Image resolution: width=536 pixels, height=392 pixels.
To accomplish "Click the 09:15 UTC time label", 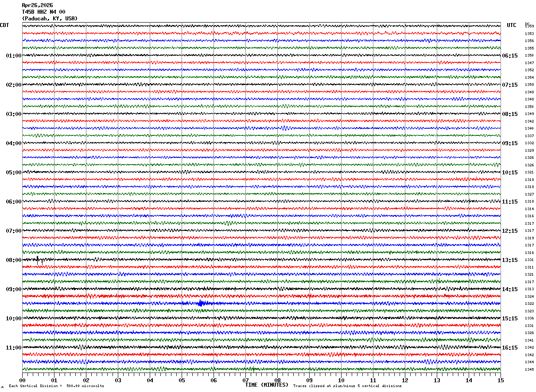I will [x=509, y=143].
